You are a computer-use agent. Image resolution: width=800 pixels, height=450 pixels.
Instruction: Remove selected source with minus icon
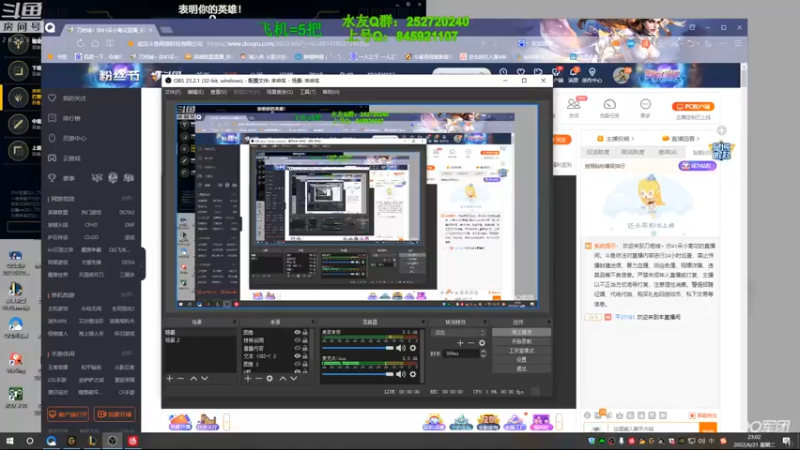[259, 379]
